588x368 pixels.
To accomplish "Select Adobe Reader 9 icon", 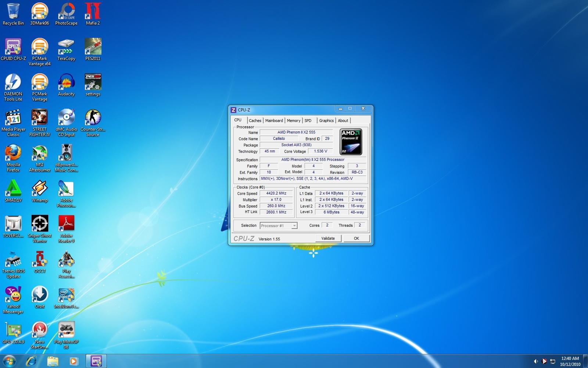I will click(66, 229).
